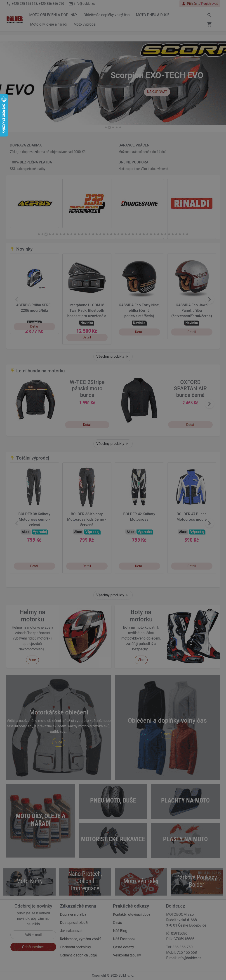Open Moto výprodej menu item
The height and width of the screenshot is (980, 226).
[85, 24]
